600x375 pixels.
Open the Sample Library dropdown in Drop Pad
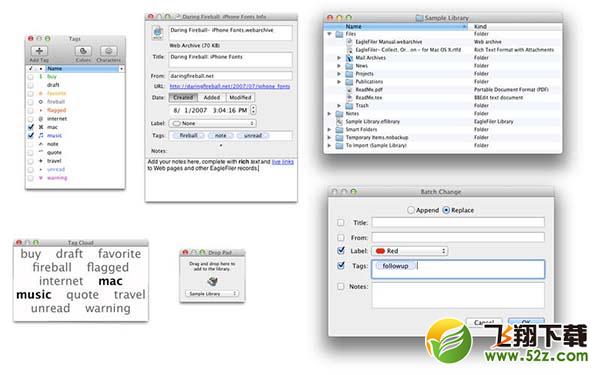[212, 294]
